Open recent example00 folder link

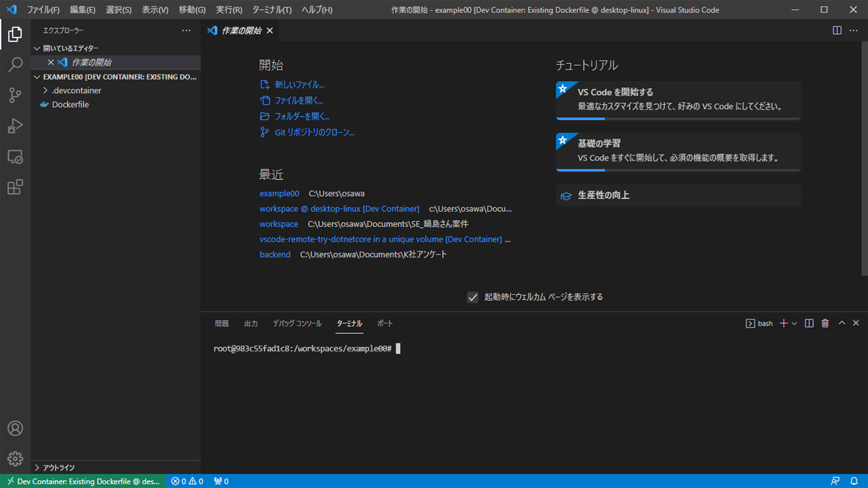coord(279,194)
